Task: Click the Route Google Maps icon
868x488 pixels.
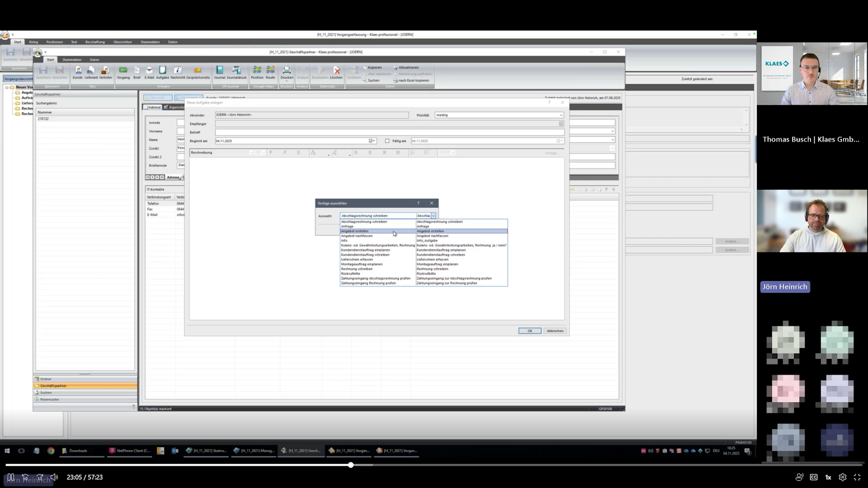Action: point(270,72)
